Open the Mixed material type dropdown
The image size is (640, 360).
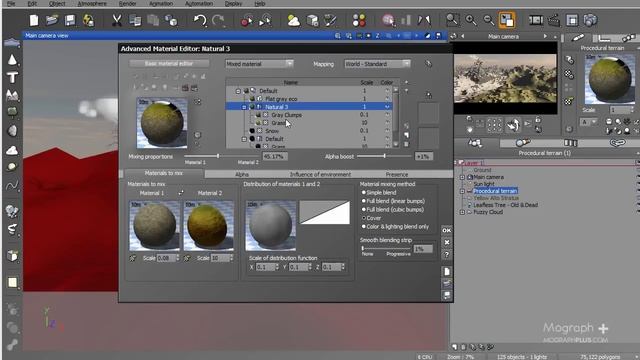coord(259,64)
